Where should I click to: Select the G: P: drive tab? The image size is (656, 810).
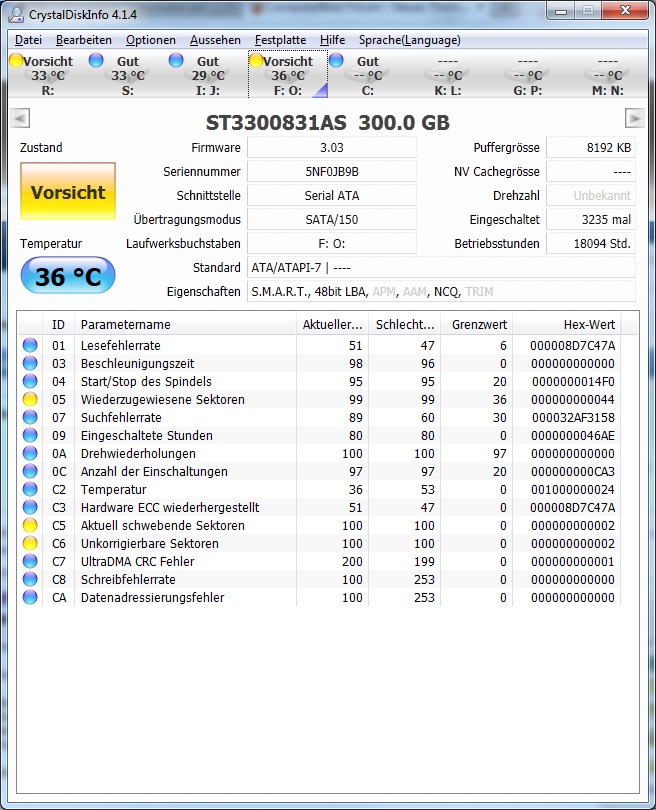(528, 75)
